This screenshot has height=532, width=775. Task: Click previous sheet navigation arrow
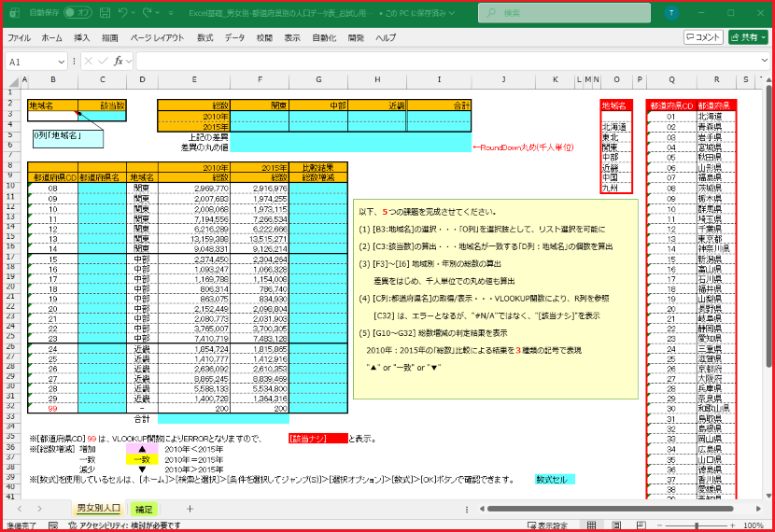20,509
